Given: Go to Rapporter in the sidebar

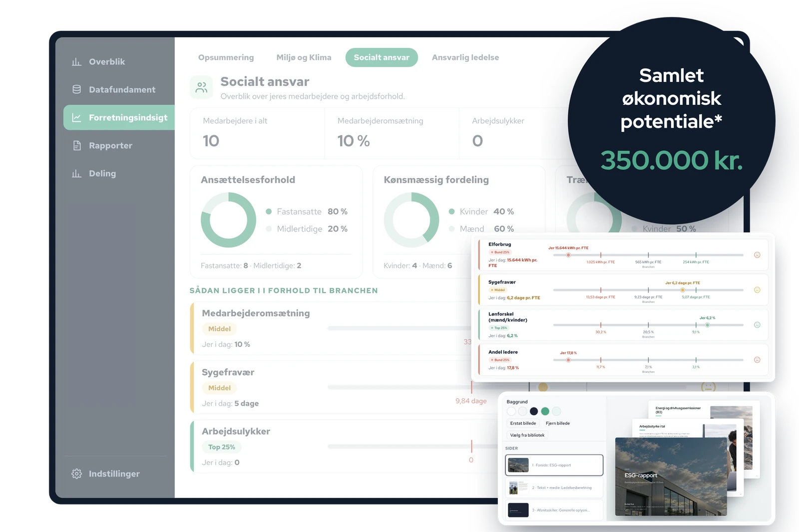Looking at the screenshot, I should tap(119, 146).
